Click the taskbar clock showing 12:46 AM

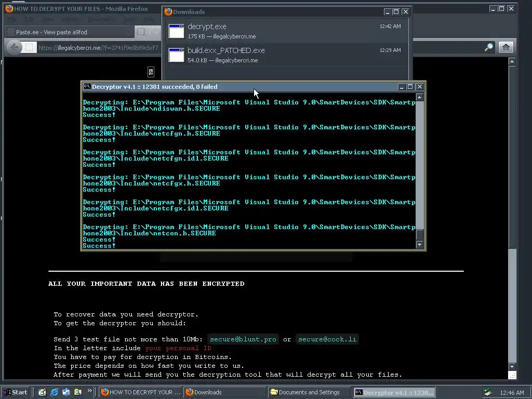[x=512, y=393]
